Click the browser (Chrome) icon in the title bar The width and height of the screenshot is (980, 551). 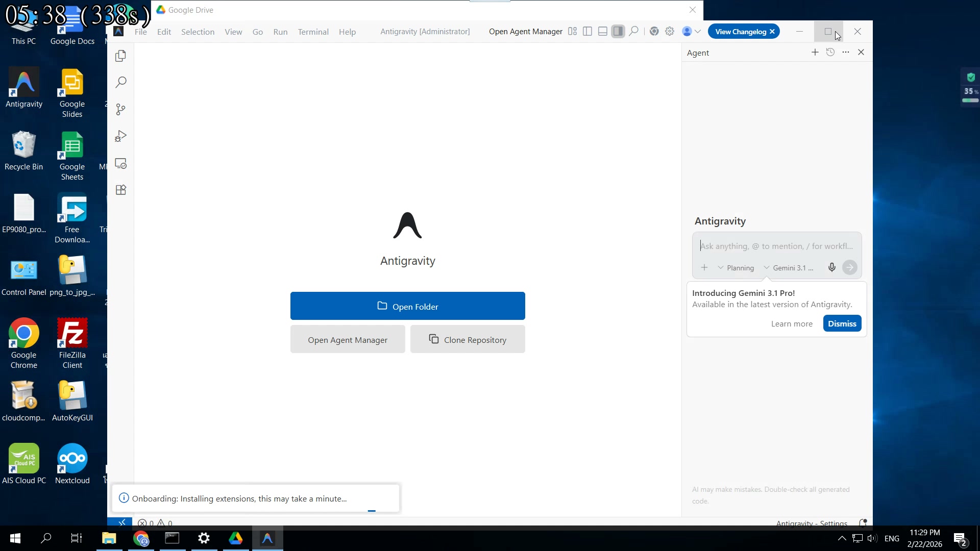[654, 32]
